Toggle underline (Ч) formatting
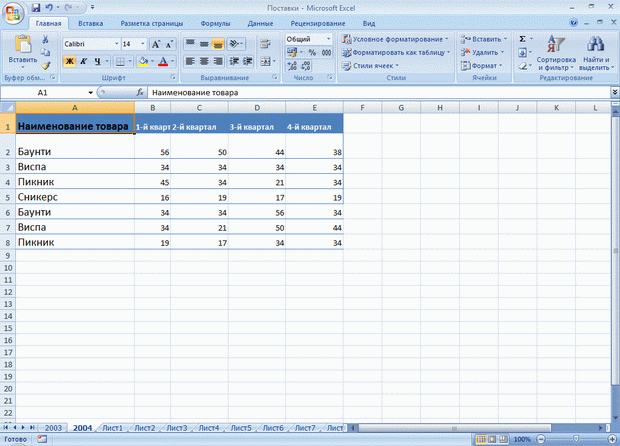The image size is (620, 446). click(x=97, y=61)
